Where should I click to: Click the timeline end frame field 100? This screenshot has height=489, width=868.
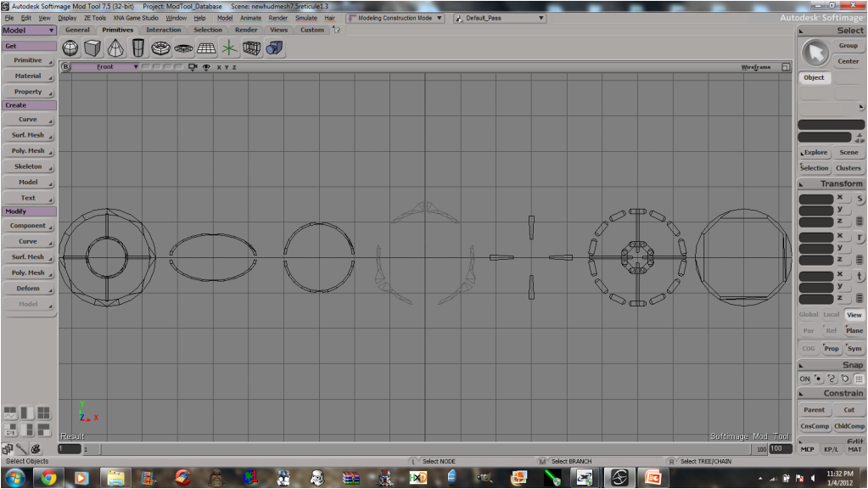point(780,448)
